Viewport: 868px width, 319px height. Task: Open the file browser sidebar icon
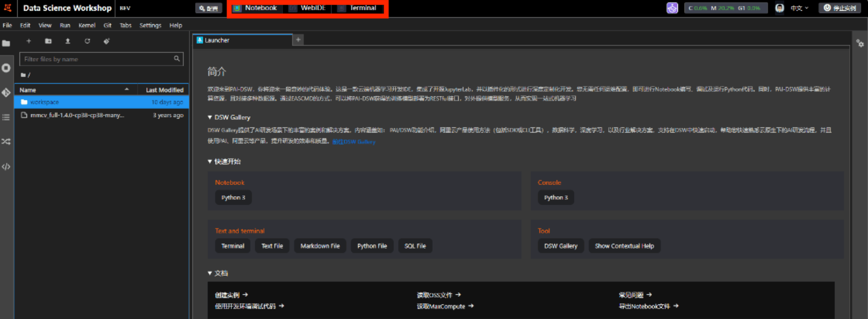point(6,43)
